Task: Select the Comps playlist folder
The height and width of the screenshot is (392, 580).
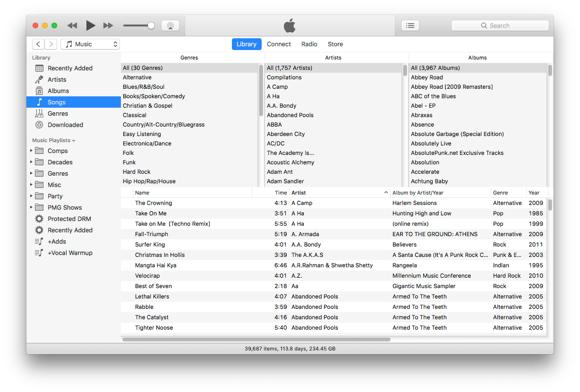Action: 74,151
